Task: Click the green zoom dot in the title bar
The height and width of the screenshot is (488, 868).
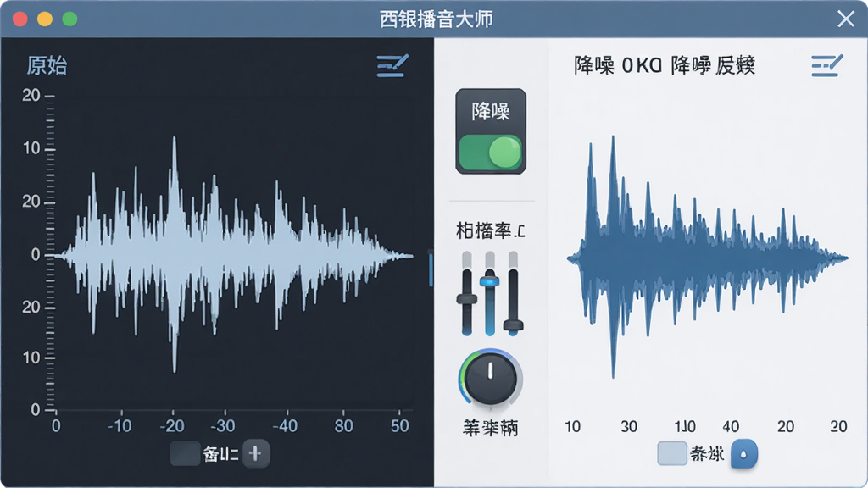Action: tap(70, 19)
